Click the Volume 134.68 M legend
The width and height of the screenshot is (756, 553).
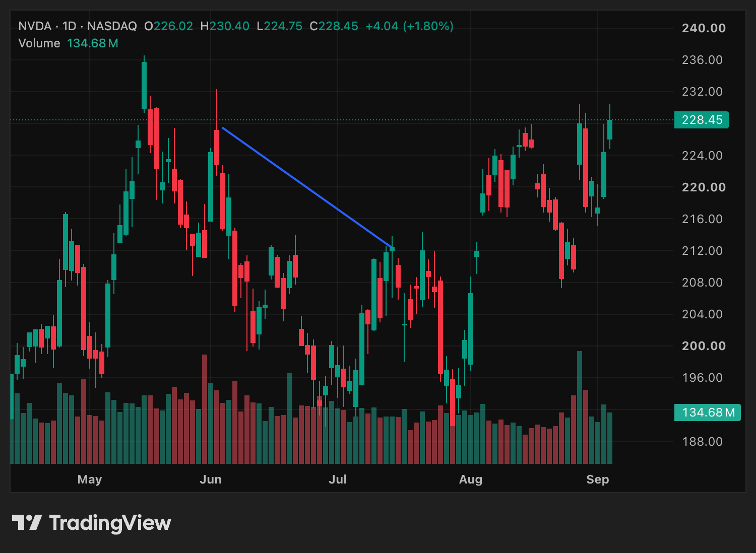click(69, 43)
